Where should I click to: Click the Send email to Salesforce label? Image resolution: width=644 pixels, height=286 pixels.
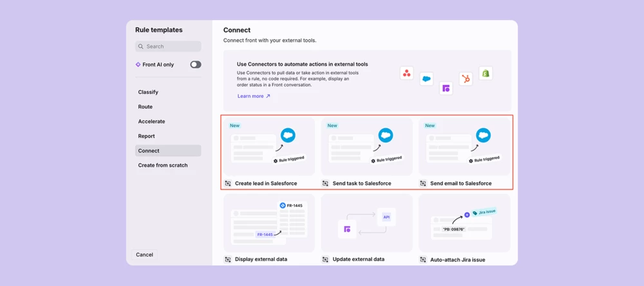tap(461, 184)
